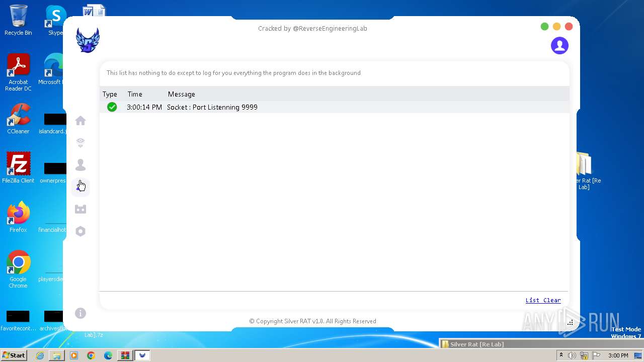Image resolution: width=644 pixels, height=362 pixels.
Task: Open the Recycle Bin desktop icon
Action: click(18, 20)
